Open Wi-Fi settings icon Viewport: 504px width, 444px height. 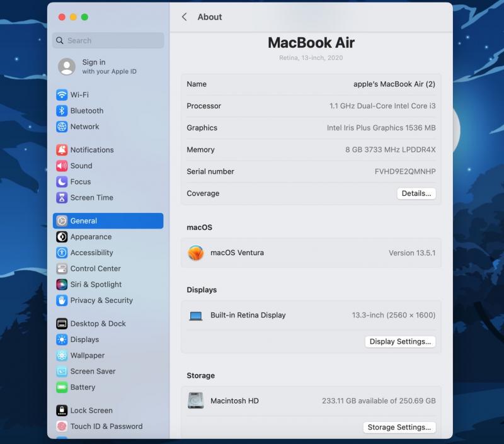[x=62, y=94]
